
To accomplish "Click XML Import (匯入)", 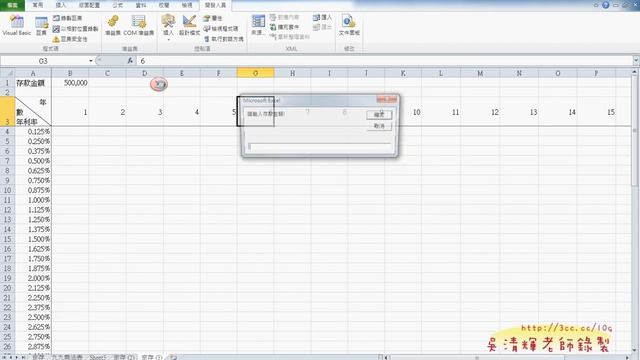I will (x=322, y=18).
